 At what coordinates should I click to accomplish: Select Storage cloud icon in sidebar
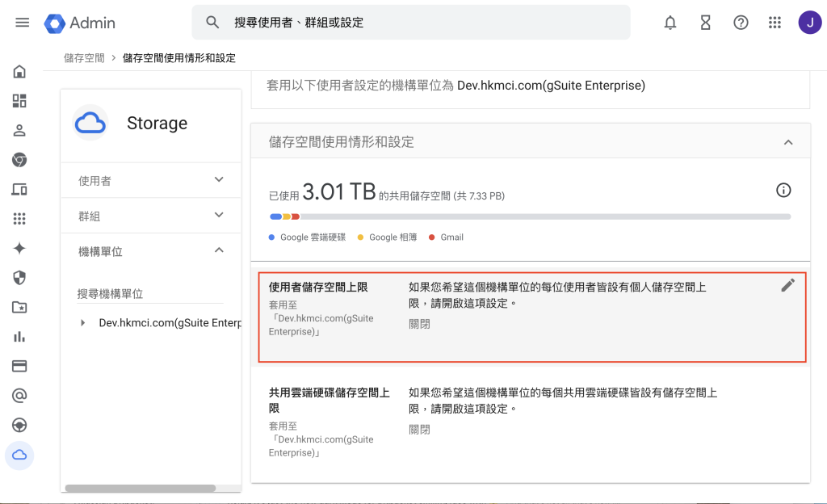pyautogui.click(x=19, y=455)
